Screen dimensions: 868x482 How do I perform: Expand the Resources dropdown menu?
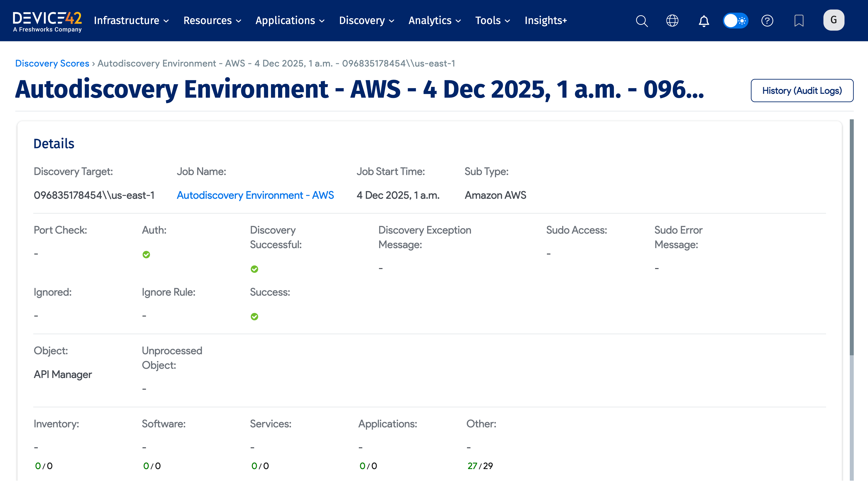coord(212,21)
